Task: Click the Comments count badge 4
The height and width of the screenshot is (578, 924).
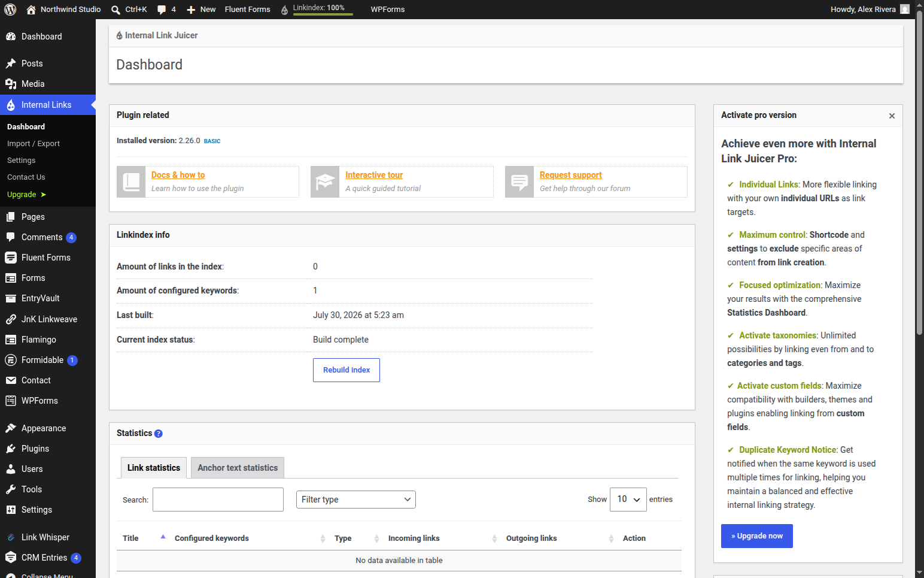Action: pos(71,238)
